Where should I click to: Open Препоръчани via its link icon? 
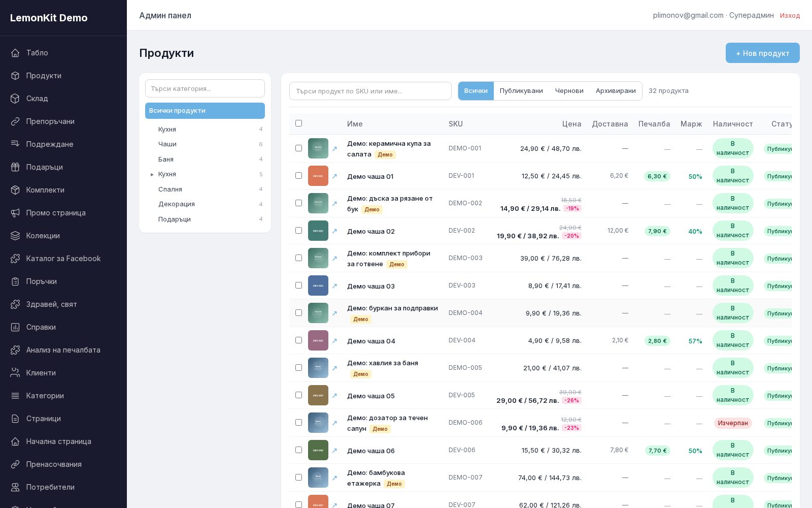[x=15, y=121]
